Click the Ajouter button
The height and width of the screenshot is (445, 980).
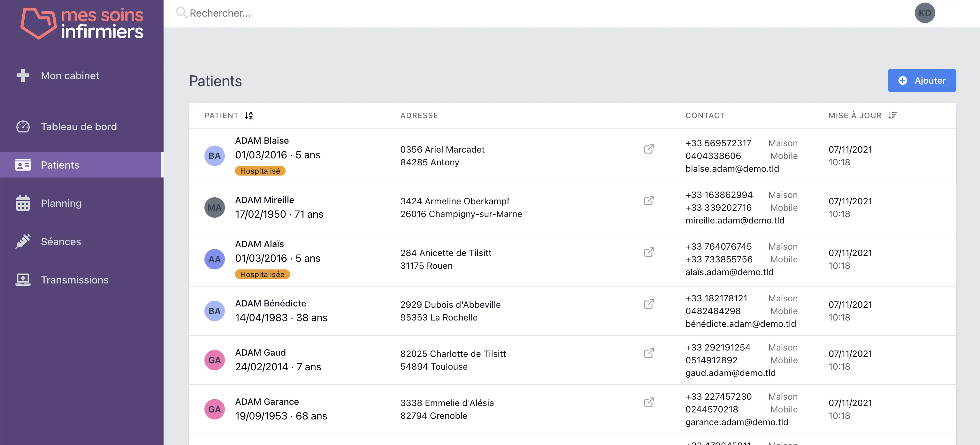(x=922, y=80)
